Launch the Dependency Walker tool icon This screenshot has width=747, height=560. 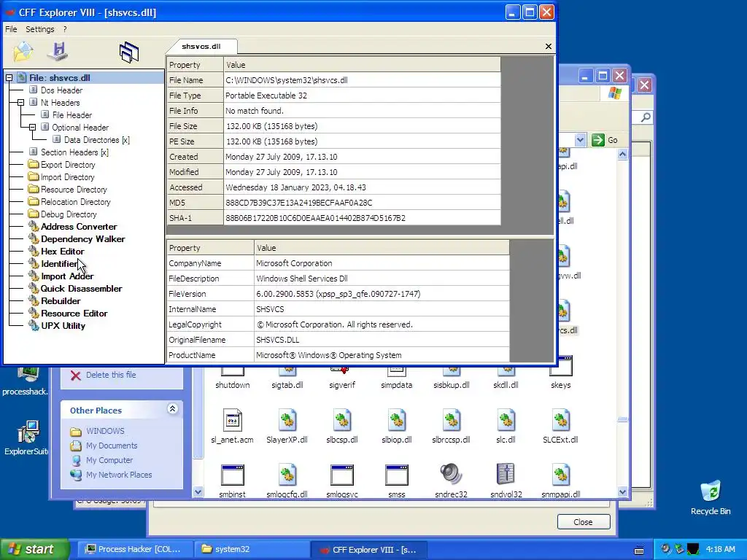(34, 238)
